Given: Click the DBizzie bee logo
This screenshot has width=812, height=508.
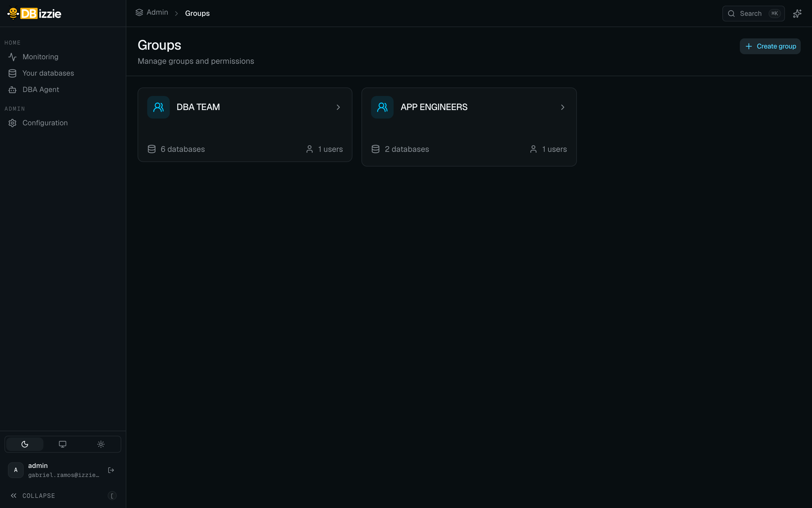Looking at the screenshot, I should click(34, 14).
